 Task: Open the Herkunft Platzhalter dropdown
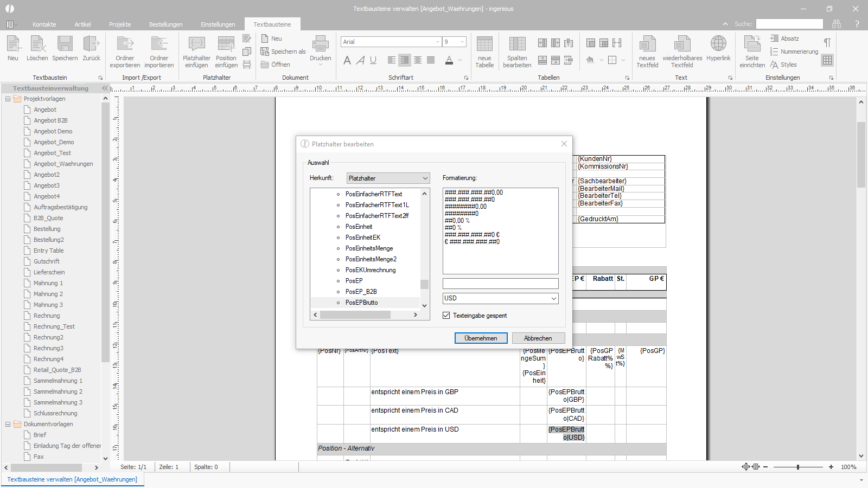click(388, 178)
